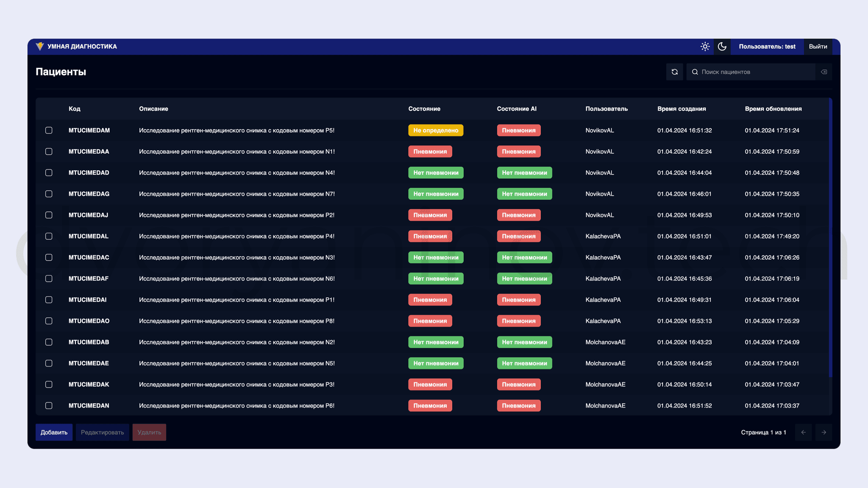
Task: Click the Описание column header
Action: click(x=153, y=109)
